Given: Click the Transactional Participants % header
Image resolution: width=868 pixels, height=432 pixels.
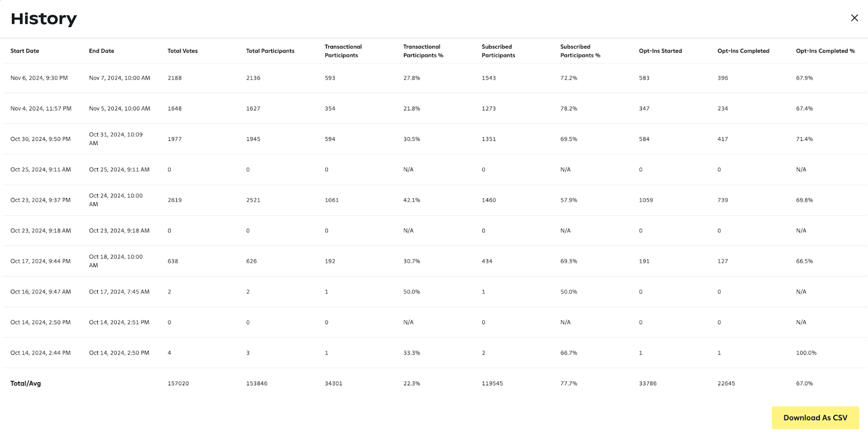Looking at the screenshot, I should [423, 51].
